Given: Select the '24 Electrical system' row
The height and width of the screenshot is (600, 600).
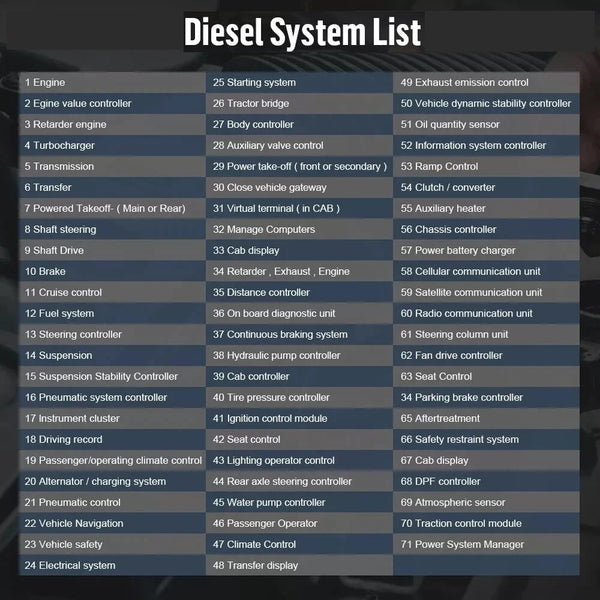Looking at the screenshot, I should pyautogui.click(x=112, y=566).
